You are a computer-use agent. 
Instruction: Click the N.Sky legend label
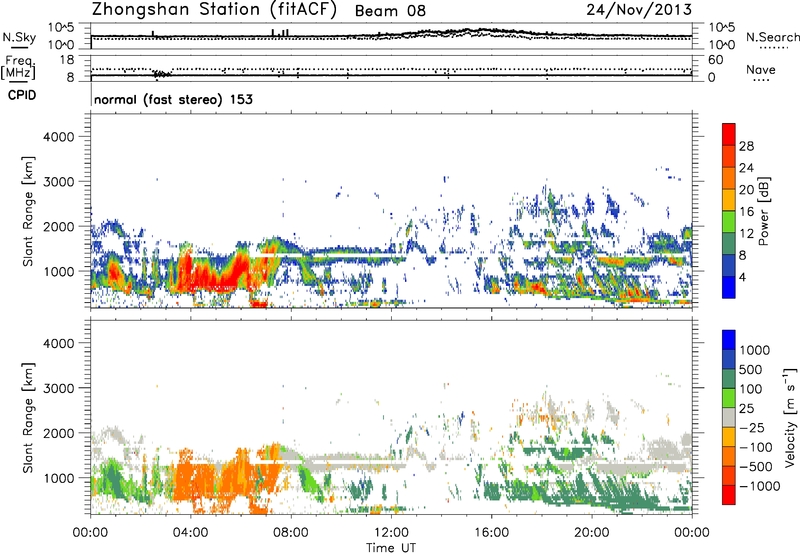[19, 37]
